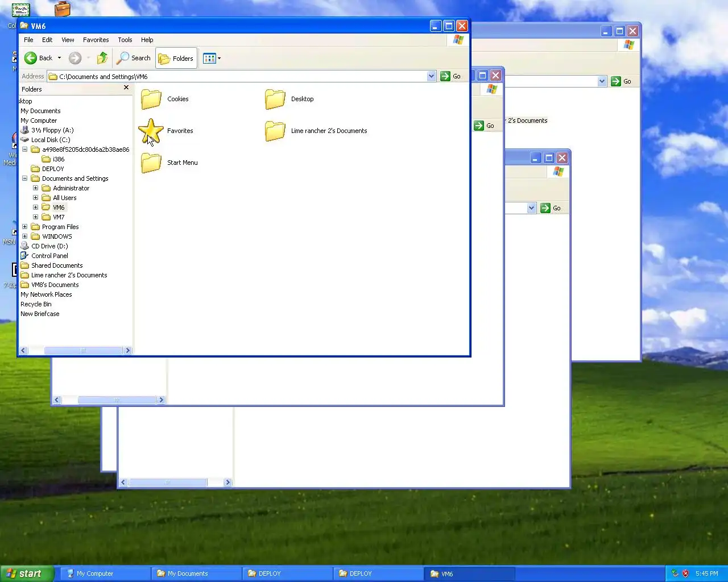
Task: Expand the VM6 folder node
Action: pos(35,207)
